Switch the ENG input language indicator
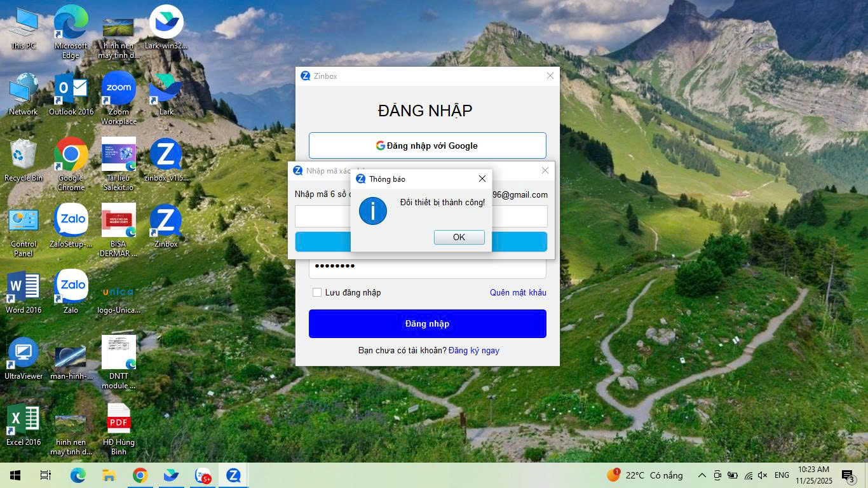868x488 pixels. pos(782,475)
